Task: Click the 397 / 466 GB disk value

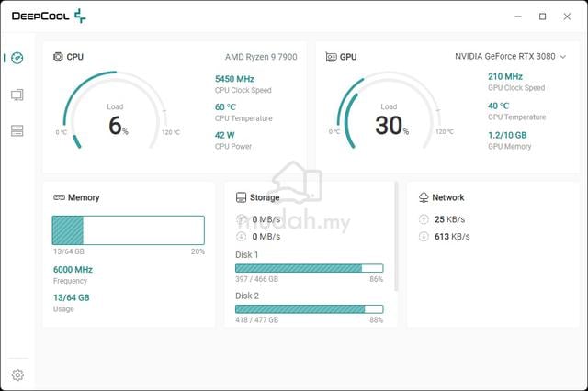Action: click(257, 279)
